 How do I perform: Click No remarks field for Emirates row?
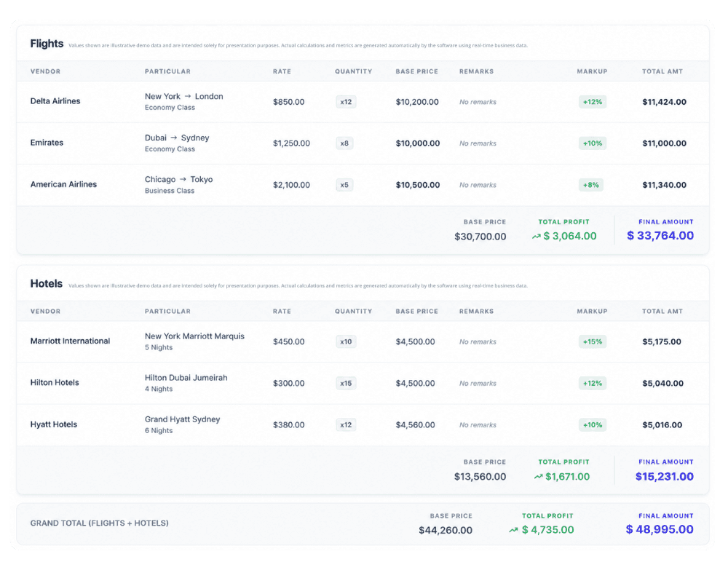tap(478, 143)
